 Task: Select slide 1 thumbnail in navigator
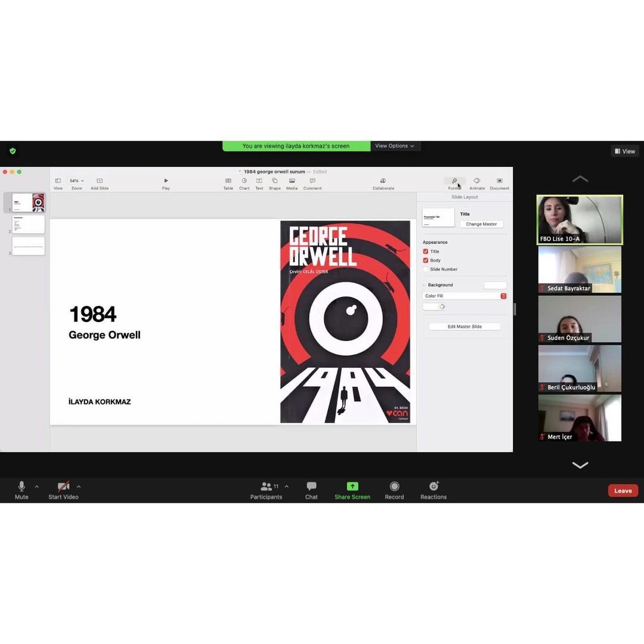pyautogui.click(x=29, y=203)
